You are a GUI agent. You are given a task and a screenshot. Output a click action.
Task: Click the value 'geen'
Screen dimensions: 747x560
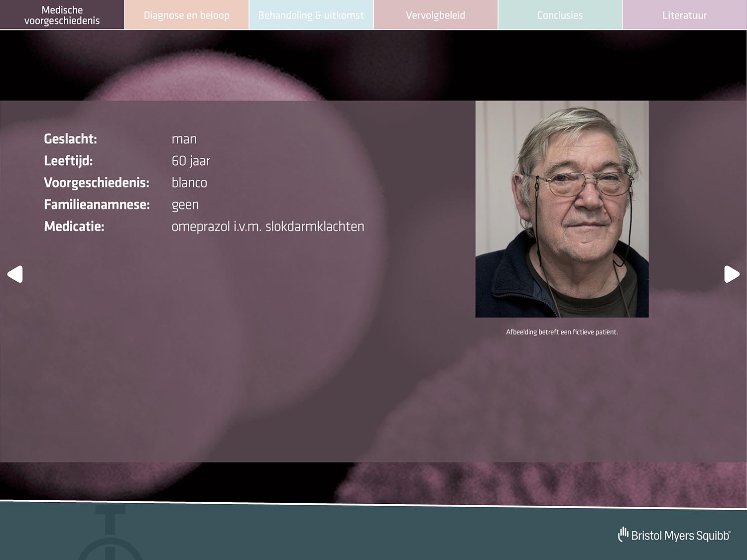tap(185, 205)
